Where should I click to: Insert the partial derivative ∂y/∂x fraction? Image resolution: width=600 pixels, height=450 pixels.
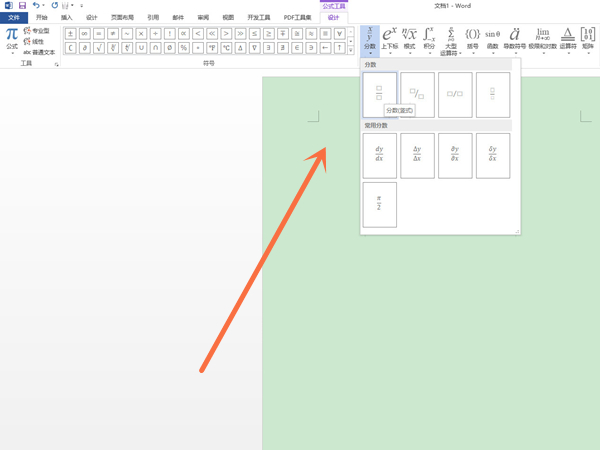[455, 155]
